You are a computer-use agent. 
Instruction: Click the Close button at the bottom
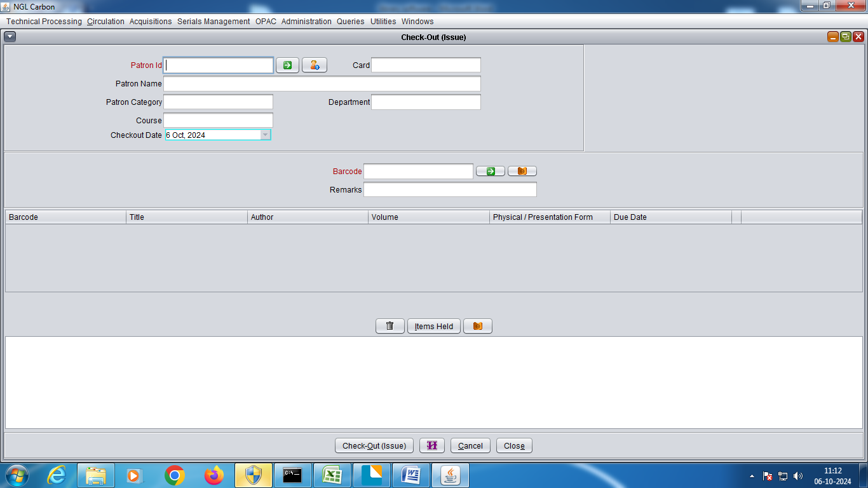pyautogui.click(x=514, y=445)
